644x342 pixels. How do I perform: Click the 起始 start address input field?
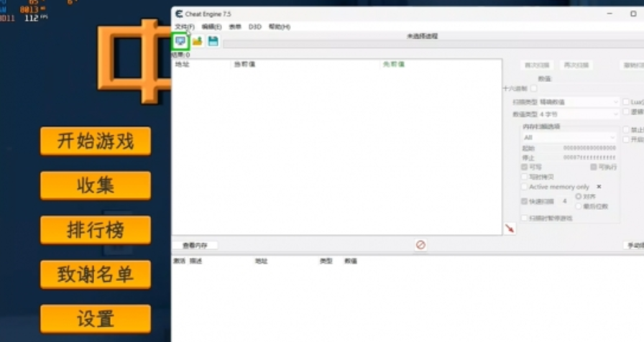point(589,148)
